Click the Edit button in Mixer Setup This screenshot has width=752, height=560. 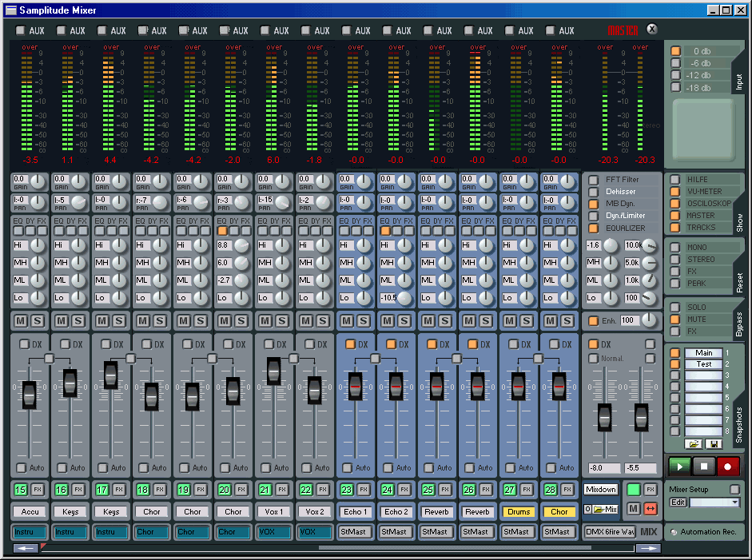click(678, 502)
